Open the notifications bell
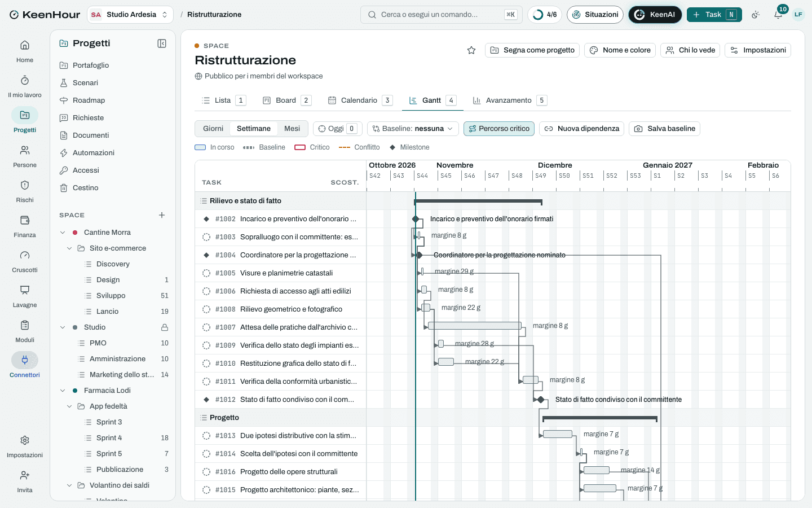The width and height of the screenshot is (812, 508). tap(778, 15)
